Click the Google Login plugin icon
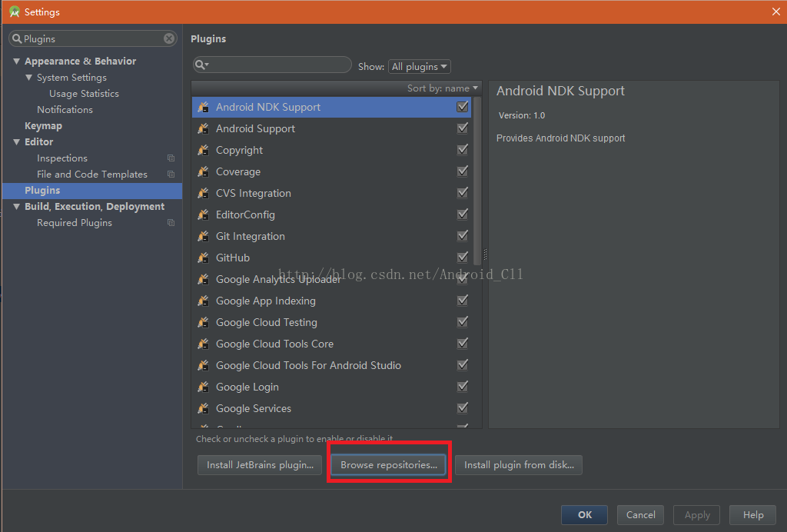The width and height of the screenshot is (787, 532). (x=203, y=387)
